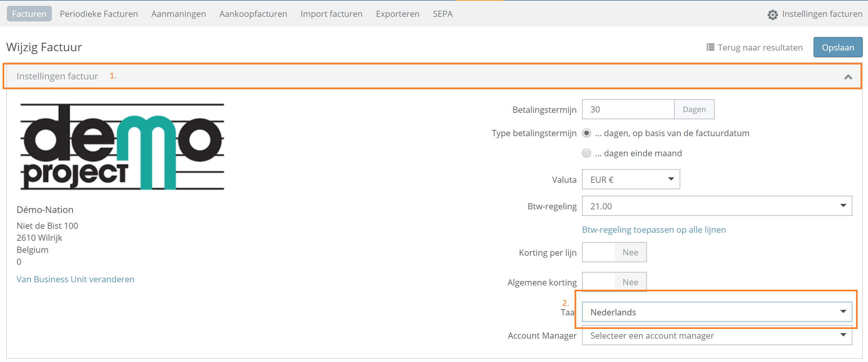Click the Niet de Bist 100 address line

coord(47,226)
